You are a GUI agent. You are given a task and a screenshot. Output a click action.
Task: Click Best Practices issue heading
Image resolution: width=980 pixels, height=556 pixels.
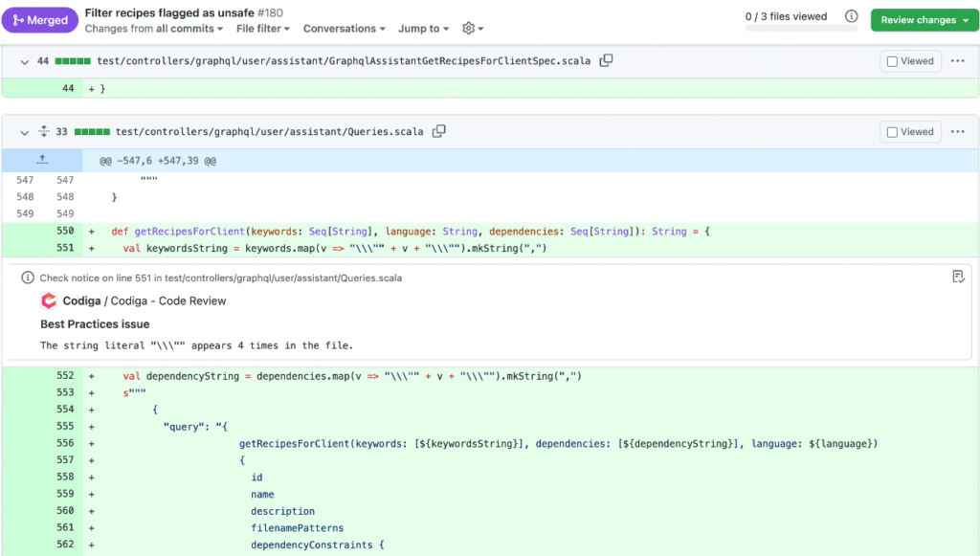[x=95, y=324]
